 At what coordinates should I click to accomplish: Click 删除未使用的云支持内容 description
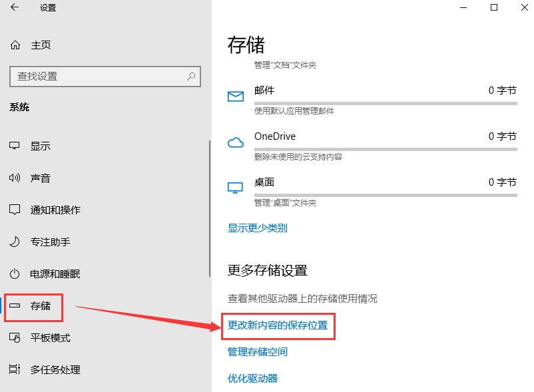[298, 157]
